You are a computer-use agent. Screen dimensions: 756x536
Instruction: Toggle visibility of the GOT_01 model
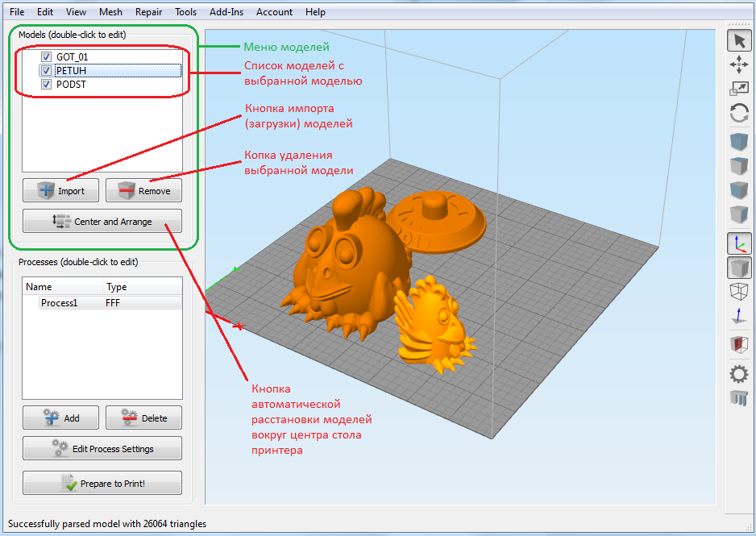click(46, 56)
